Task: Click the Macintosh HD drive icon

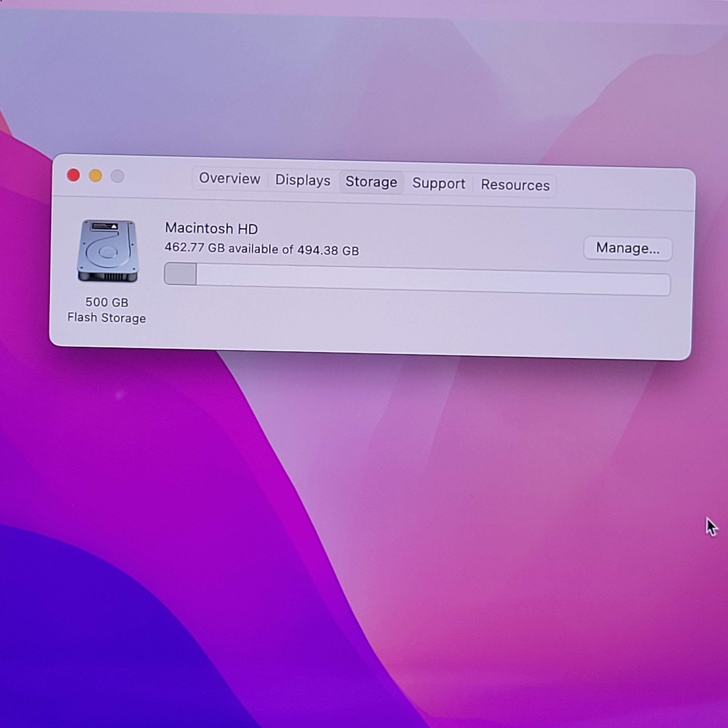Action: [x=108, y=251]
